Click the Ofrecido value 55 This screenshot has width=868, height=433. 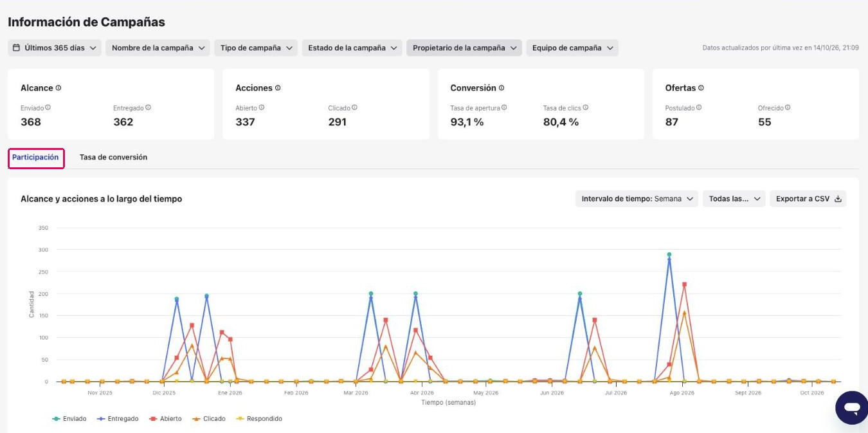(764, 122)
